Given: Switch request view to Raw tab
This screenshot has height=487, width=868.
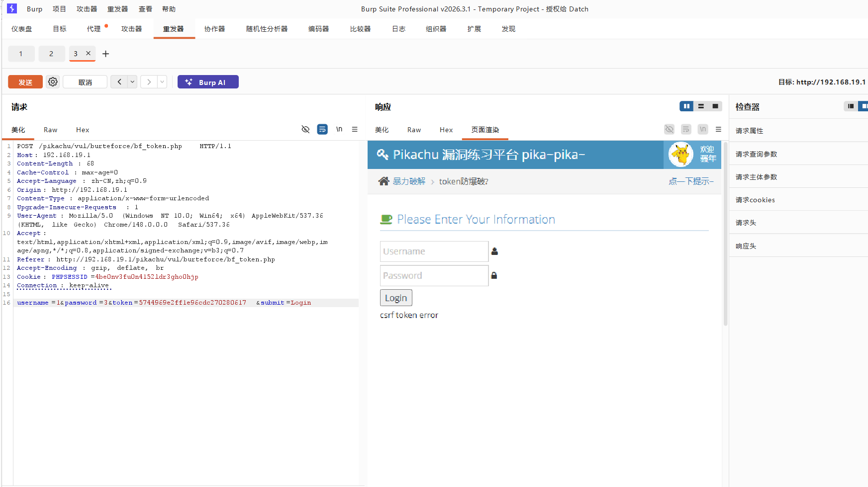Looking at the screenshot, I should point(50,130).
